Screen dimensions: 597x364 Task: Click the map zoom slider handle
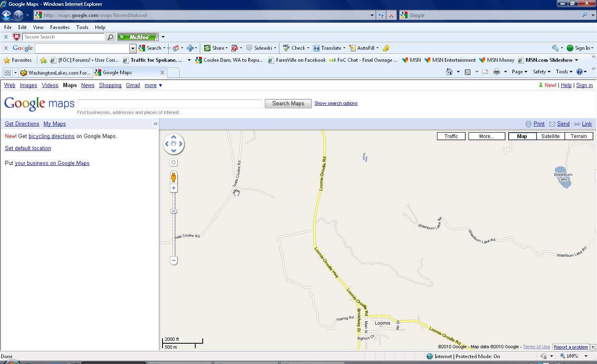[174, 211]
